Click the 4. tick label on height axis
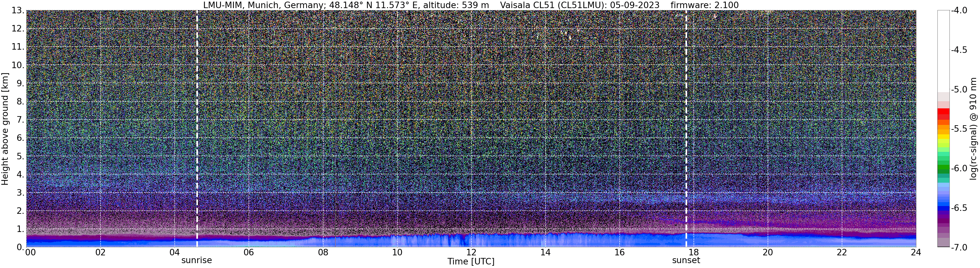 [x=20, y=175]
